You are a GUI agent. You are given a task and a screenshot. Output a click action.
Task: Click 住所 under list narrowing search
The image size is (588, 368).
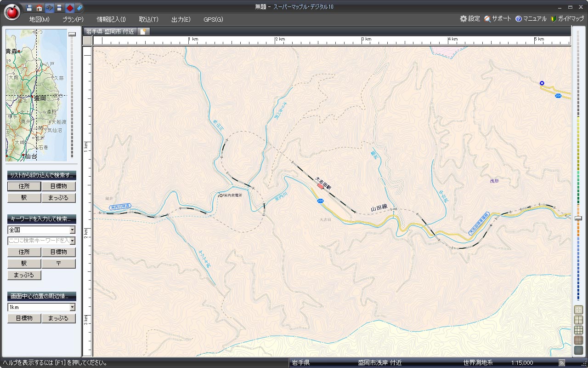click(24, 186)
